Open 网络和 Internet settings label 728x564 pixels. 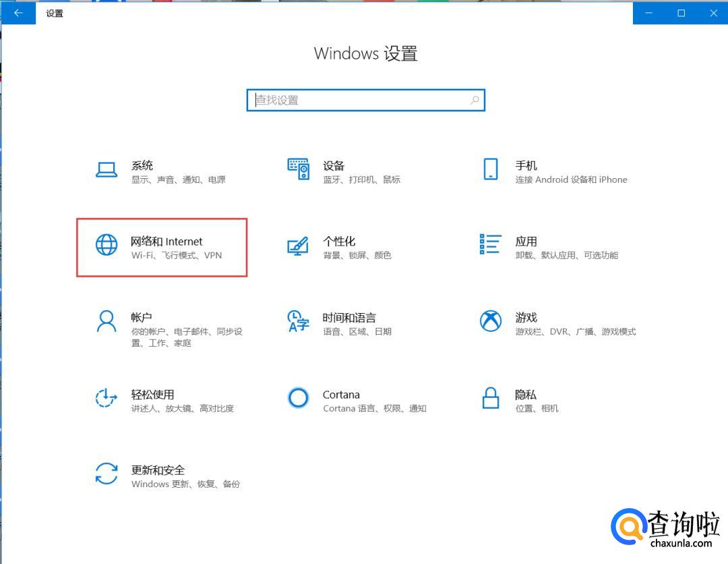pyautogui.click(x=166, y=241)
